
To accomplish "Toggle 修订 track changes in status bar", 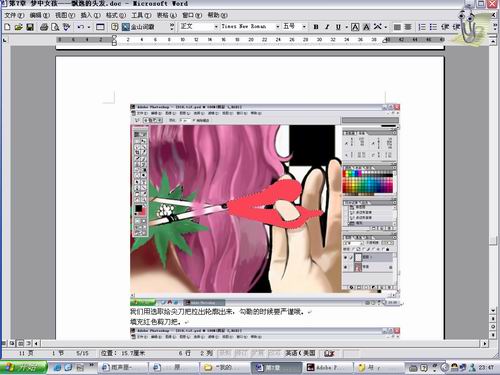I will 241,353.
